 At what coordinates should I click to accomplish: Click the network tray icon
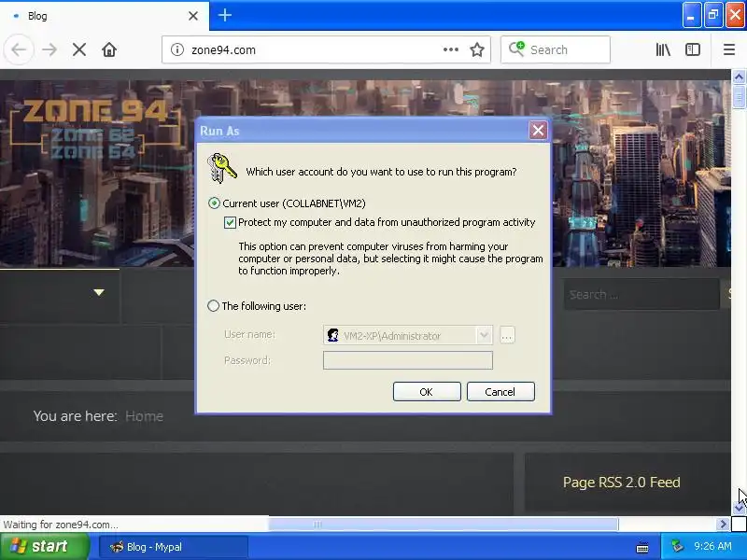tap(678, 546)
